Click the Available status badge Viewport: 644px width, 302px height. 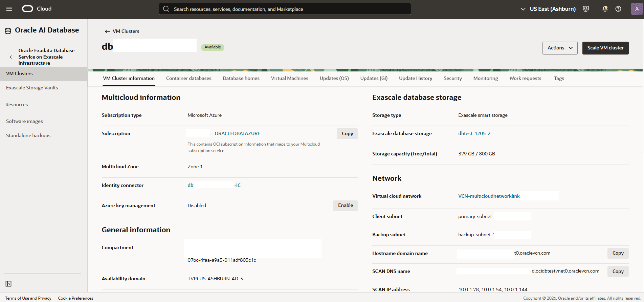(213, 47)
